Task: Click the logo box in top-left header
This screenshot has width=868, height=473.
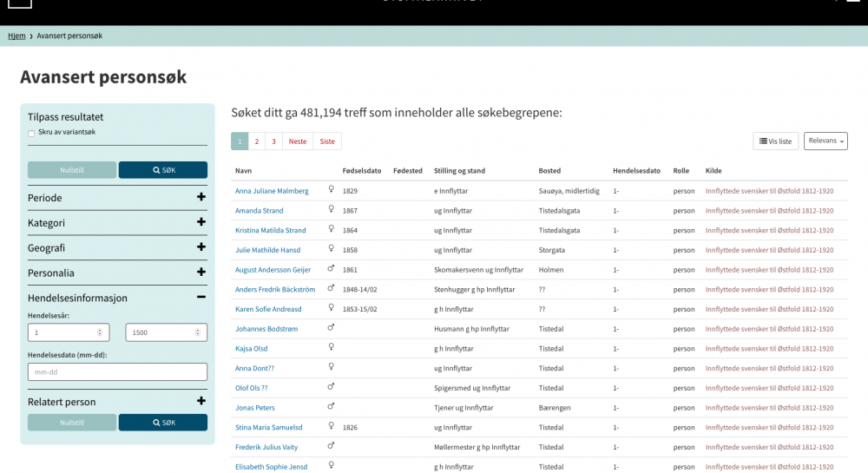Action: (20, 3)
